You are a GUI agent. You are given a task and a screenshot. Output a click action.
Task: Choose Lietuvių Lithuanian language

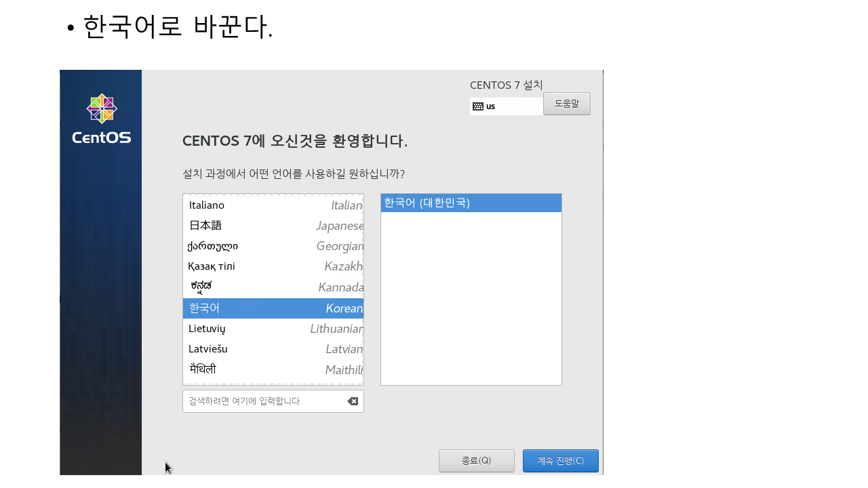[273, 329]
